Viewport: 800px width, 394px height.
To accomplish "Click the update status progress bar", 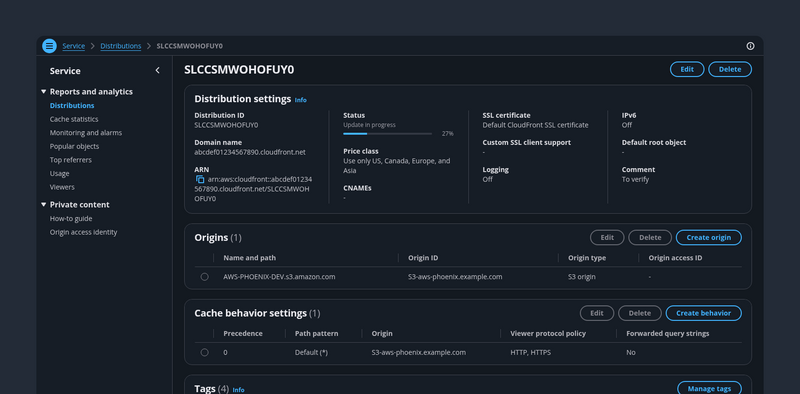I will click(388, 134).
